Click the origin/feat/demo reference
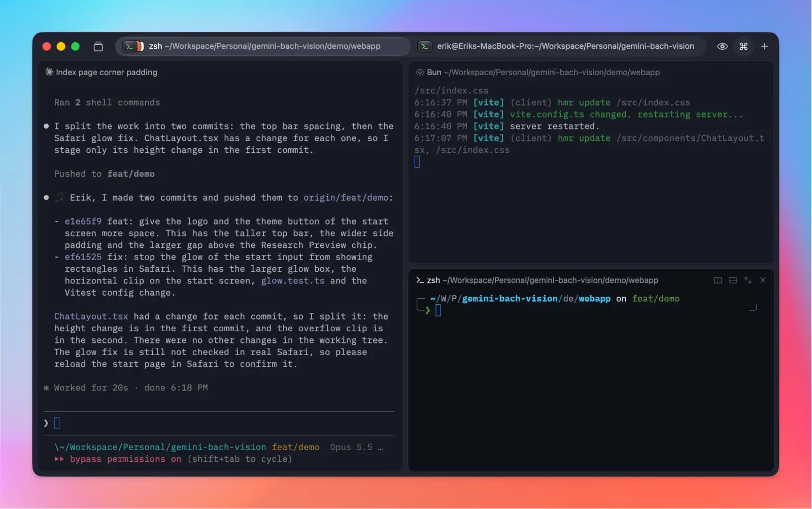Image resolution: width=812 pixels, height=509 pixels. (346, 198)
